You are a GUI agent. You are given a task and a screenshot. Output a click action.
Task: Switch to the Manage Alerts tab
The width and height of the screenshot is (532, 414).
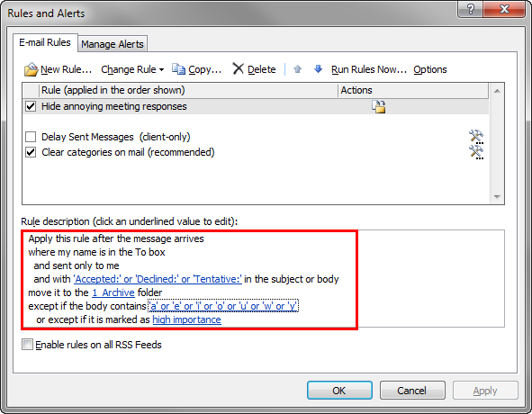[x=113, y=44]
